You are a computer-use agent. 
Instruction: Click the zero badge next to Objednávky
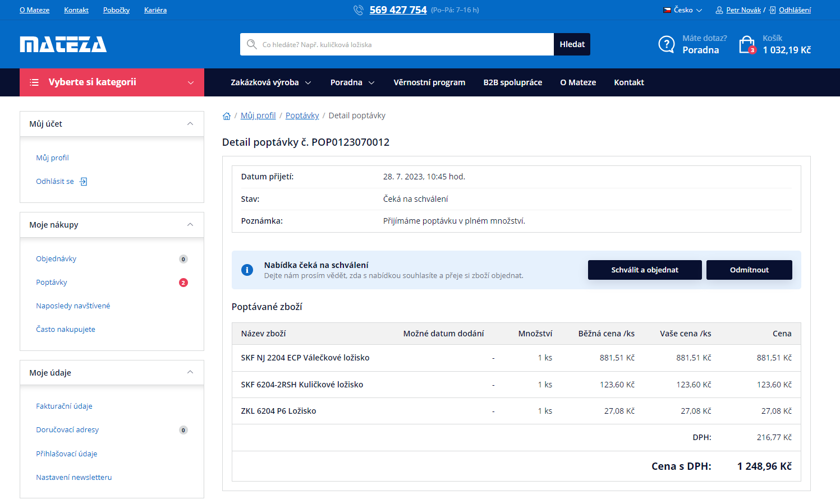[x=183, y=259]
